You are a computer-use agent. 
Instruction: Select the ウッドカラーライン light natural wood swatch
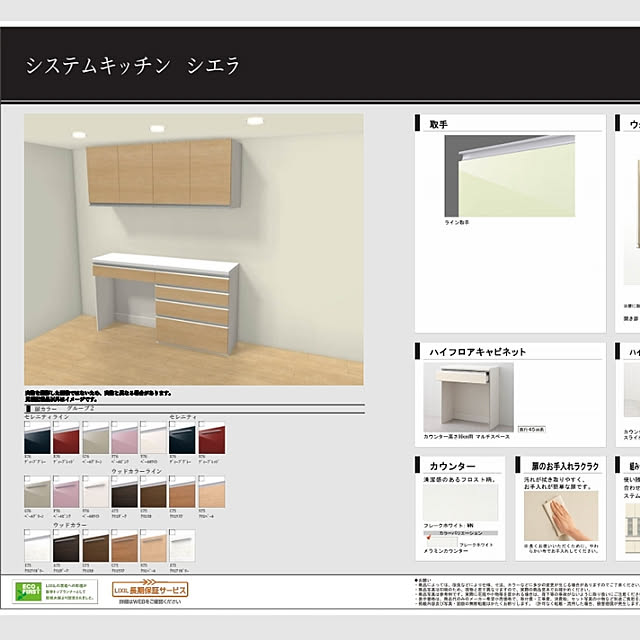tap(211, 491)
